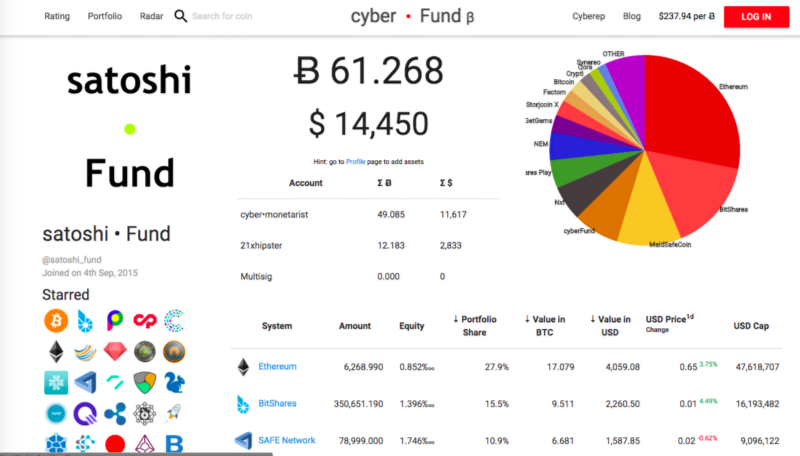Click the magnifying glass search icon
The height and width of the screenshot is (456, 800).
point(180,16)
